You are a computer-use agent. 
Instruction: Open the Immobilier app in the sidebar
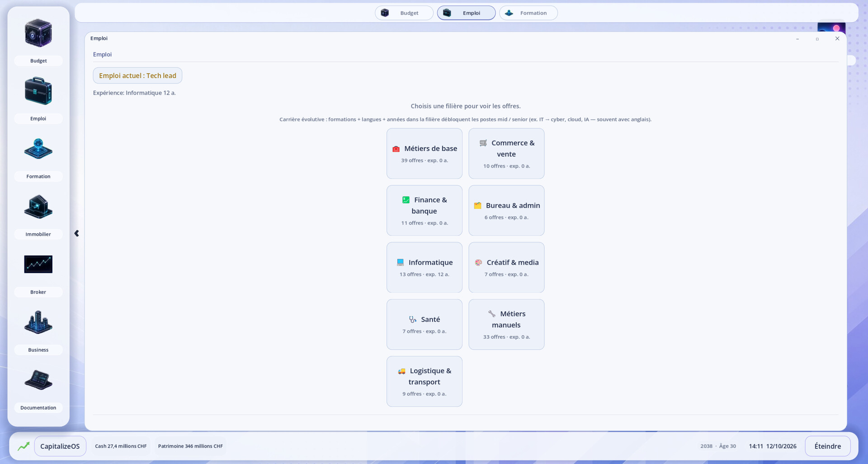38,215
